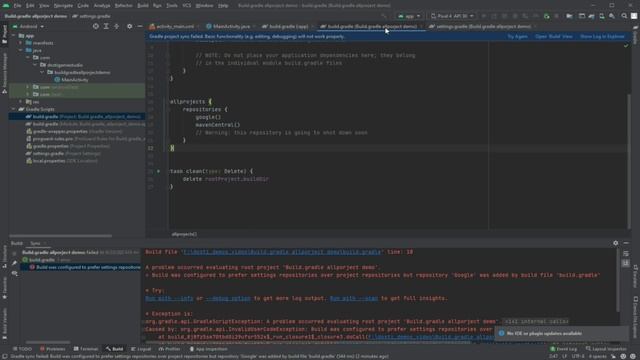The height and width of the screenshot is (360, 640).
Task: Click Open 'Build' View link
Action: (553, 36)
